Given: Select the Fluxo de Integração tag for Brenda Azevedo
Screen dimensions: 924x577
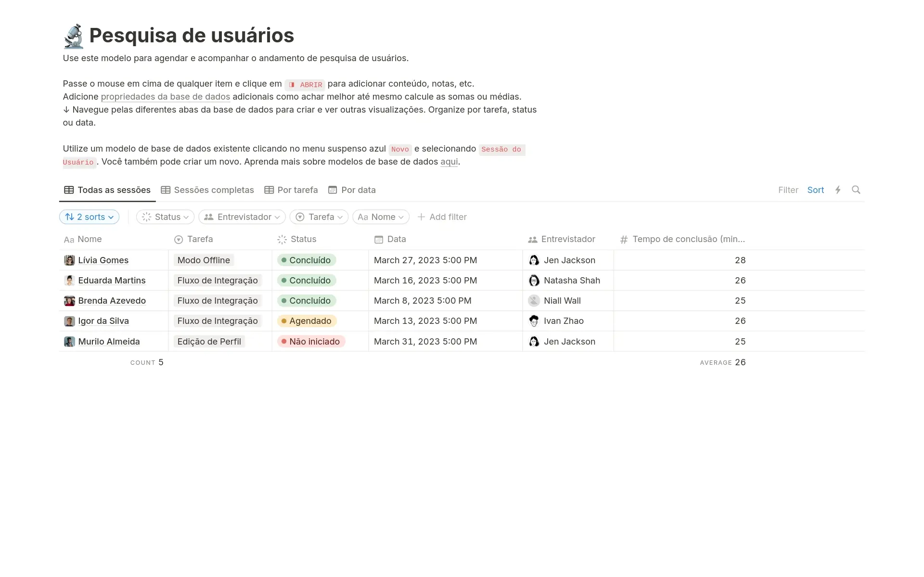Looking at the screenshot, I should click(217, 300).
